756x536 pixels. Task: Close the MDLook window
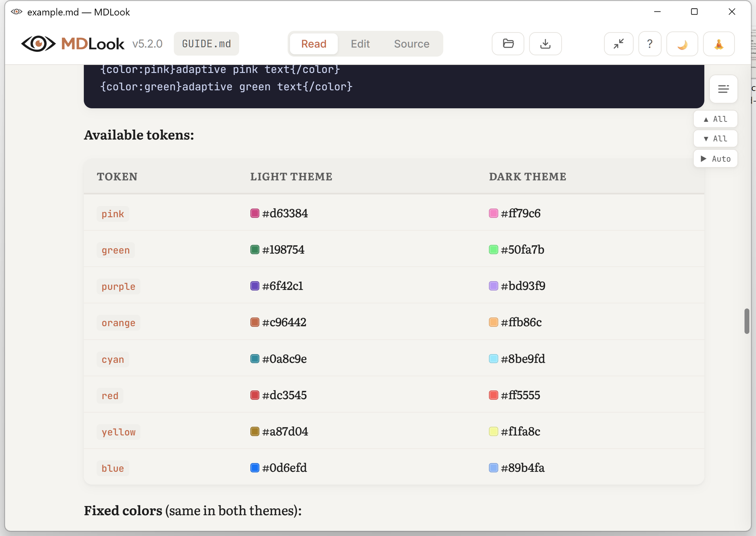pyautogui.click(x=732, y=12)
